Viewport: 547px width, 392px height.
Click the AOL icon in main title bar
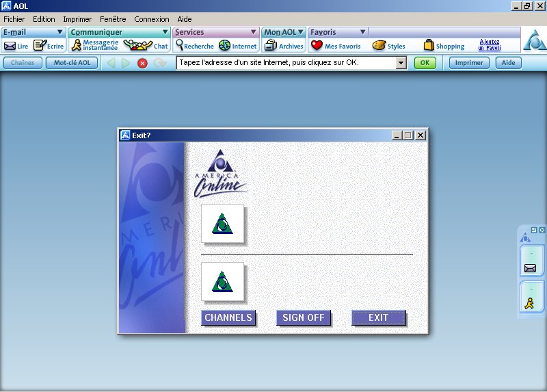(6, 6)
